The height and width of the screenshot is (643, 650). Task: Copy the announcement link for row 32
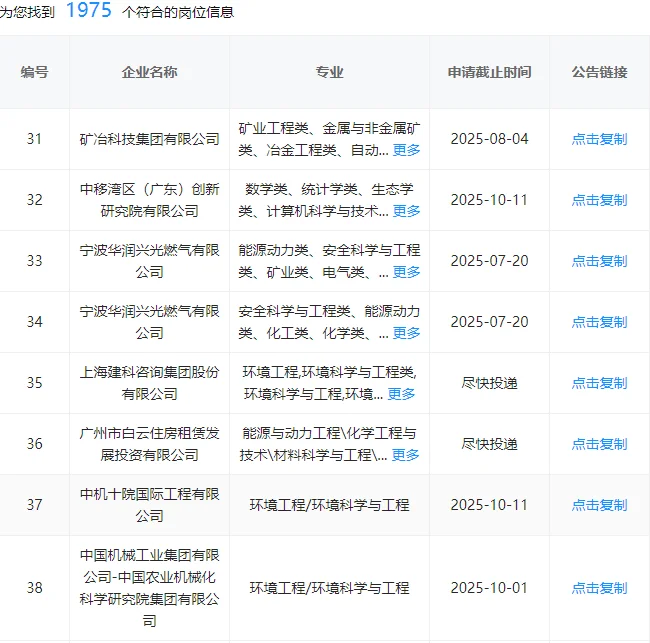(599, 200)
